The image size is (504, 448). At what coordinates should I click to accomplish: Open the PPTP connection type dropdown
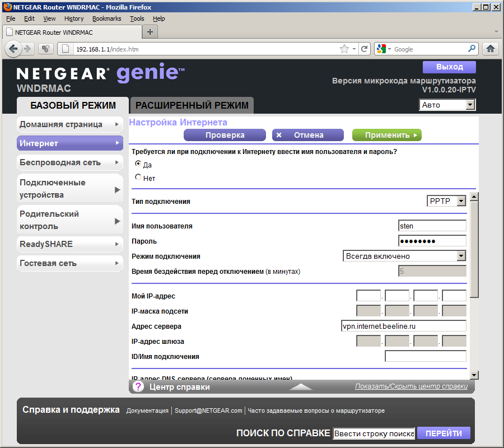(x=446, y=201)
